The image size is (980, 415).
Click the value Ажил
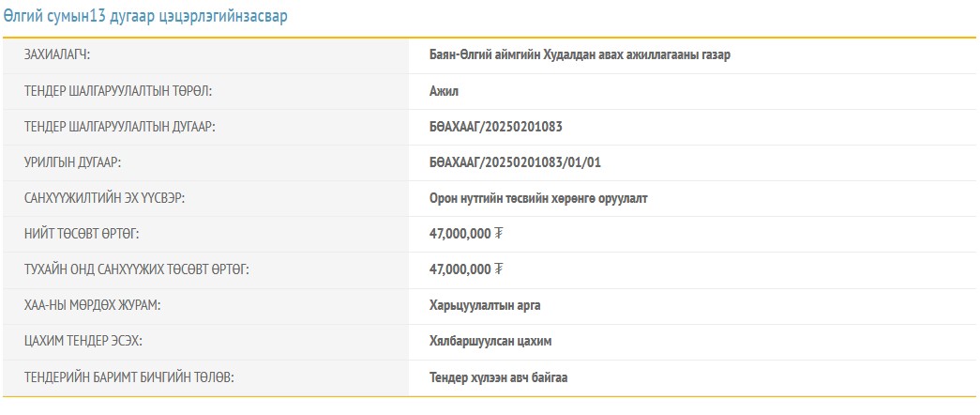[444, 91]
